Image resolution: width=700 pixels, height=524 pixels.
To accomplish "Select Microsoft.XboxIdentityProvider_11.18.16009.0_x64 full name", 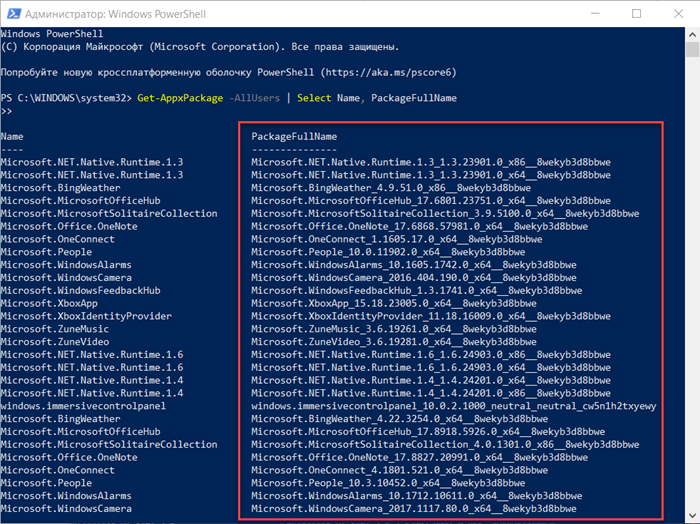I will click(x=431, y=316).
